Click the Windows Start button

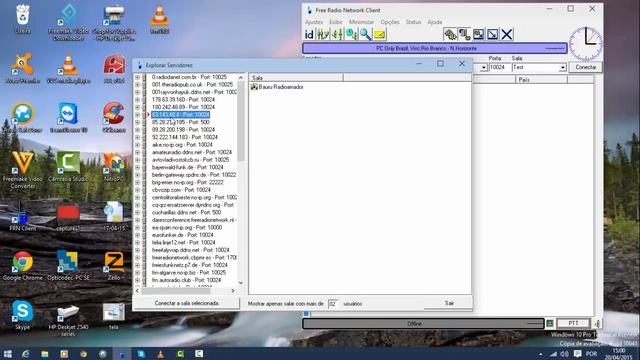(7, 354)
